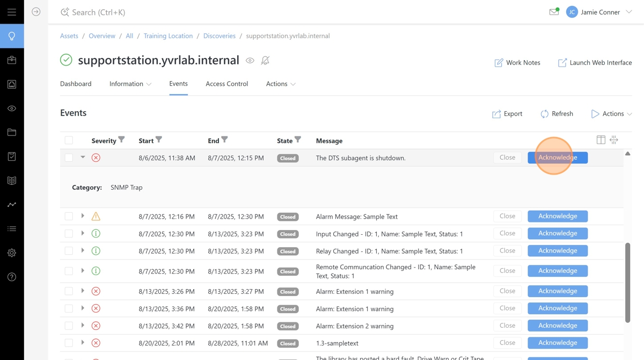Click the mail notifications icon
Screen dimensions: 644x360
pyautogui.click(x=554, y=12)
